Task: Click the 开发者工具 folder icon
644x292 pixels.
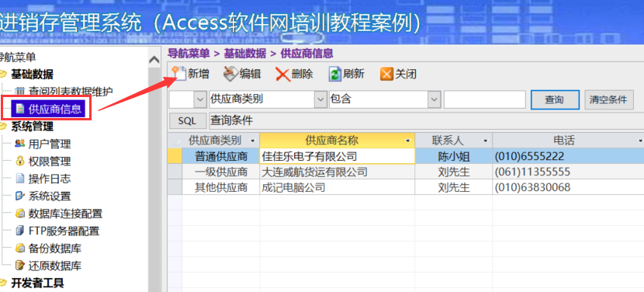Action: coord(3,283)
